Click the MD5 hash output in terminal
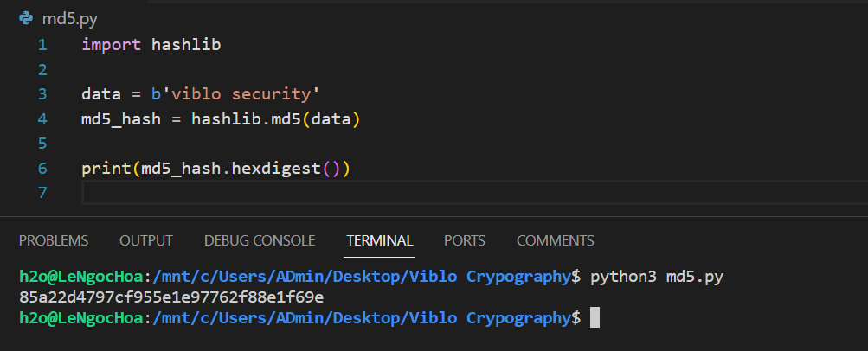 point(171,297)
